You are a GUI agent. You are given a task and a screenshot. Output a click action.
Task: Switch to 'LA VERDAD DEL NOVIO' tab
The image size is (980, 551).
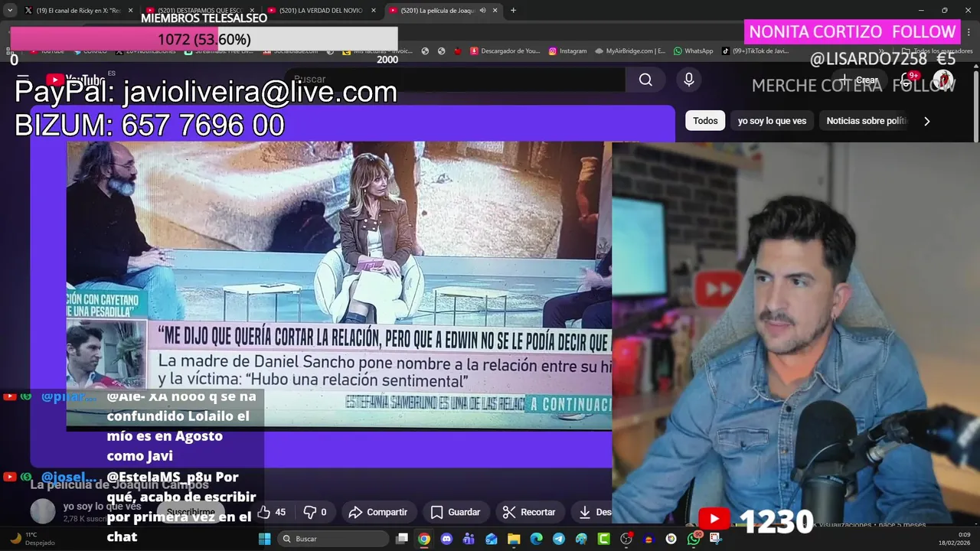coord(322,11)
